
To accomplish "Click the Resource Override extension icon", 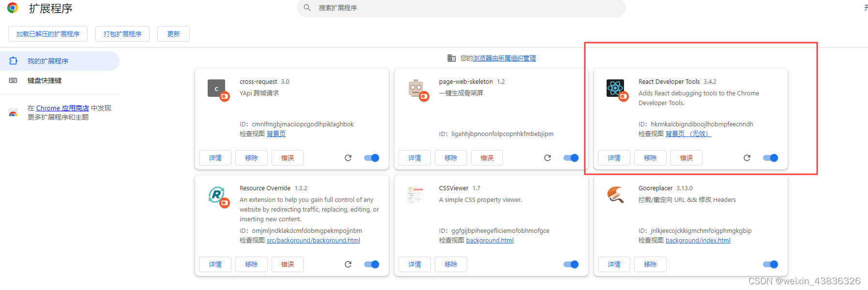I will point(216,195).
